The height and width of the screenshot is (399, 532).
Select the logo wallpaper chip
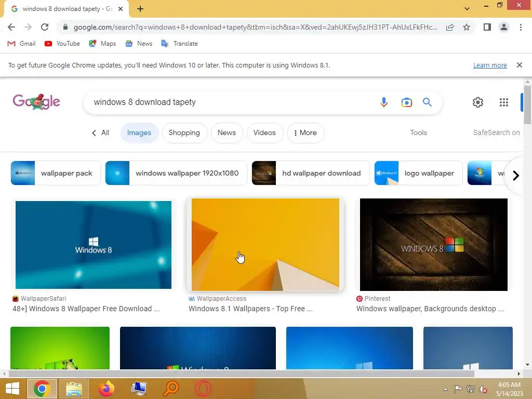coord(418,173)
